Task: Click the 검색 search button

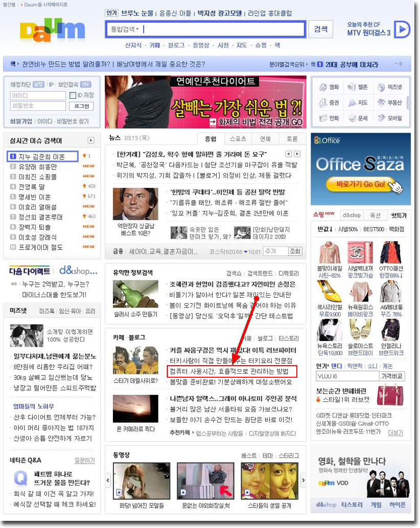Action: coord(321,29)
